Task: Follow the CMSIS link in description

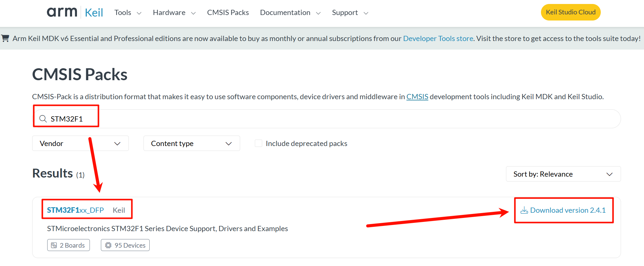Action: 417,97
